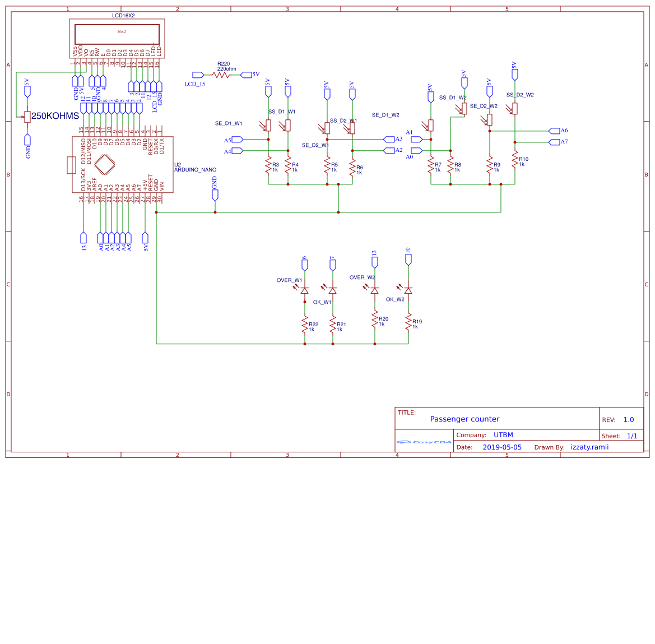Click the '220ohm' value text
Image resolution: width=655 pixels, height=644 pixels.
226,69
